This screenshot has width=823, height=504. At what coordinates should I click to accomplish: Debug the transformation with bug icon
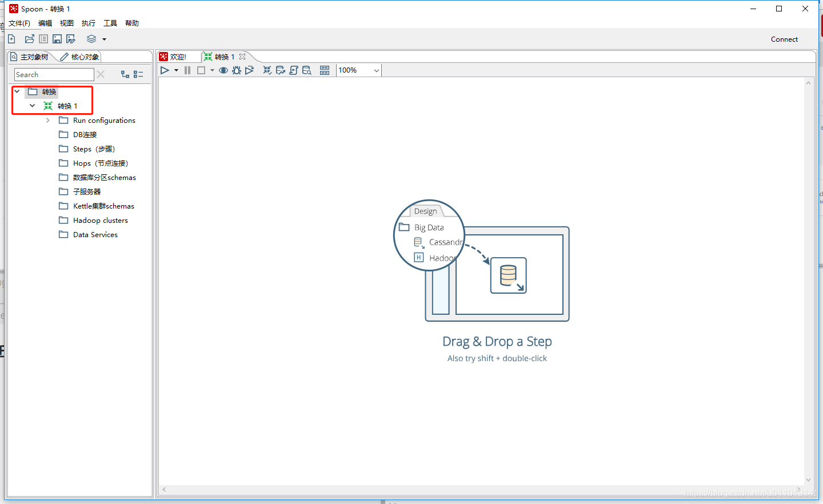pyautogui.click(x=237, y=70)
